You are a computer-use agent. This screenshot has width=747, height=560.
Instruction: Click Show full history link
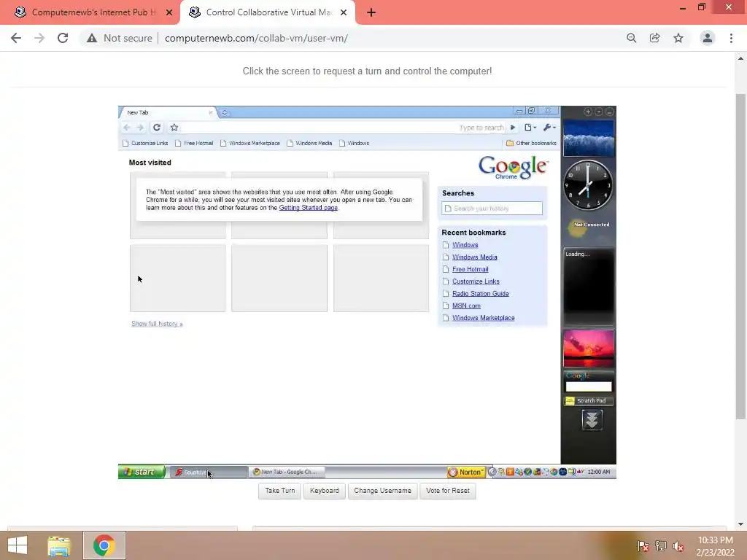coord(157,324)
